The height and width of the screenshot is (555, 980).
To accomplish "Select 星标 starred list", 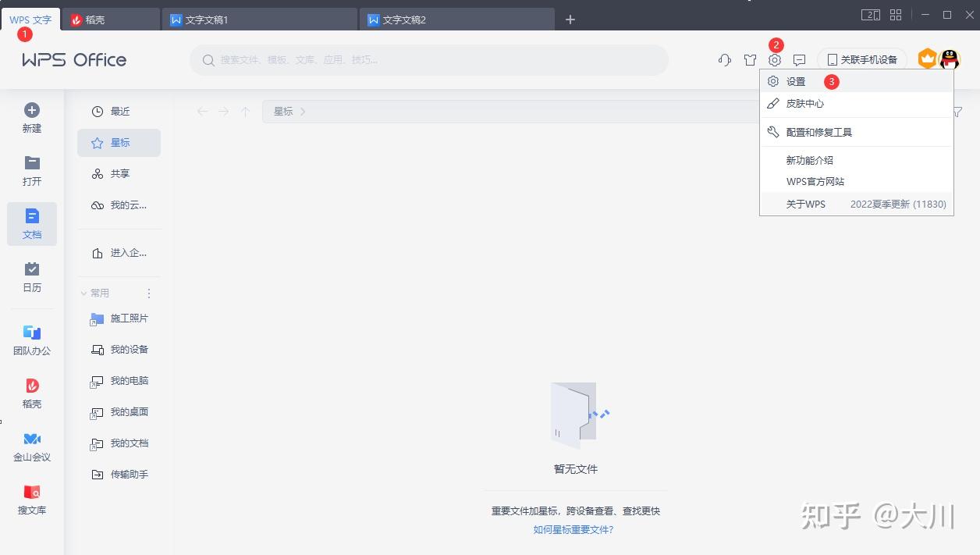I will [x=119, y=143].
